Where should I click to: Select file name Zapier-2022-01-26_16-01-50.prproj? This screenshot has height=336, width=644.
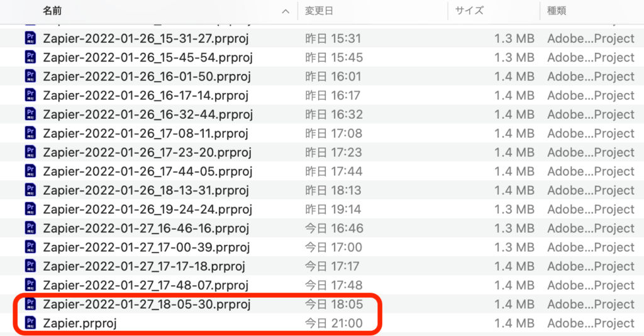pos(147,77)
